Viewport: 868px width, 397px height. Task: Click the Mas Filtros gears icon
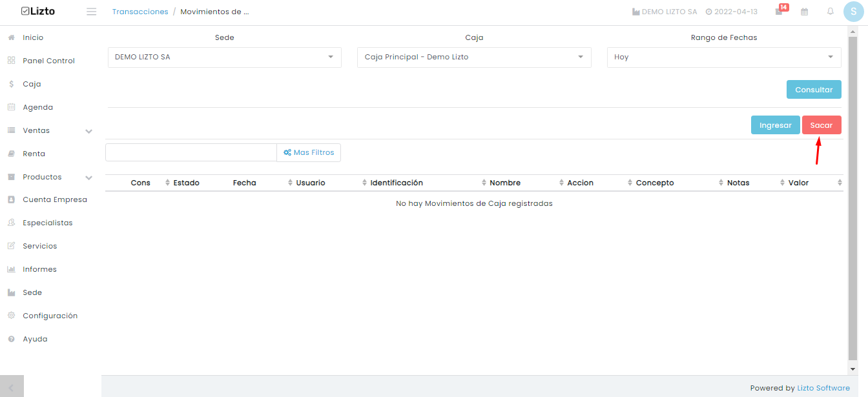coord(287,152)
